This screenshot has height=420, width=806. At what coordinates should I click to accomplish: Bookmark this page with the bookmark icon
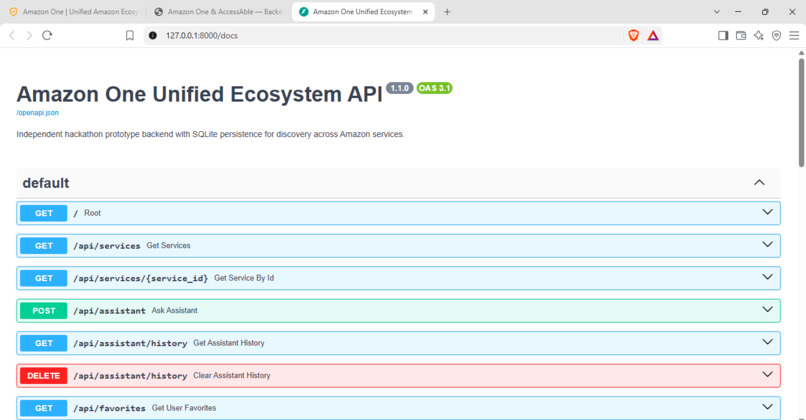point(130,35)
